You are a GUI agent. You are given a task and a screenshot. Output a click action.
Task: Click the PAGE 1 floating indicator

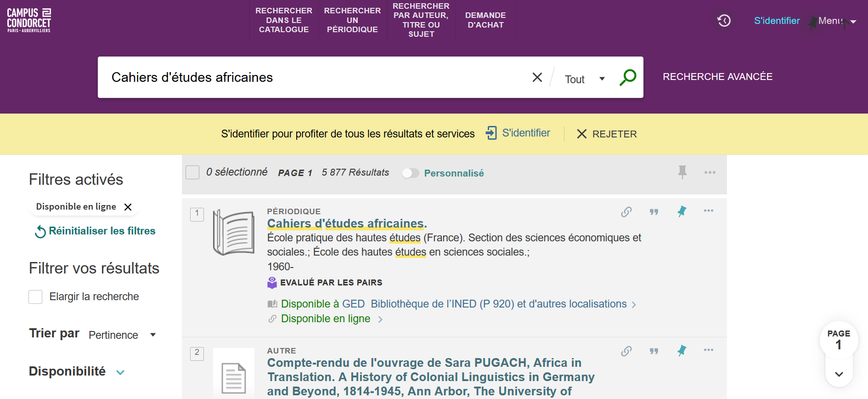(839, 340)
